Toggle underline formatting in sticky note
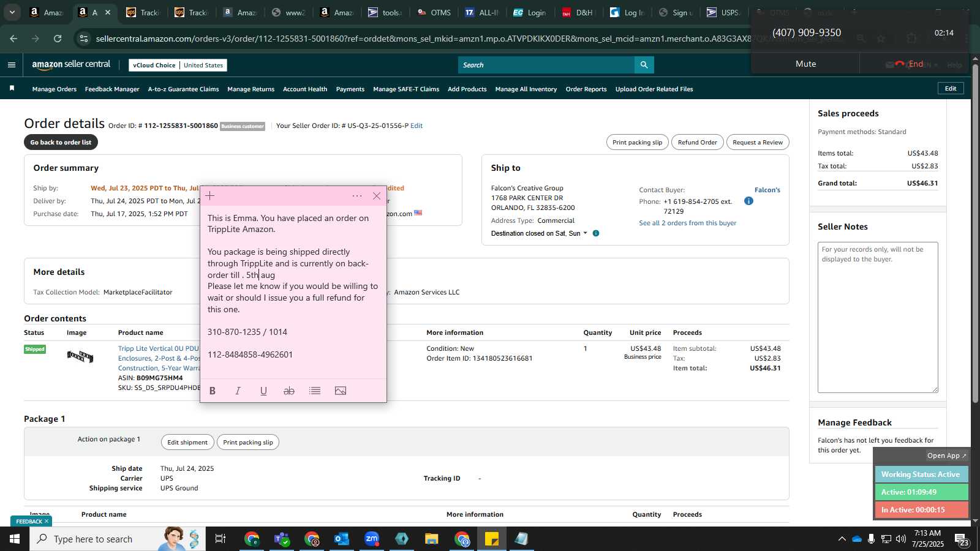Image resolution: width=980 pixels, height=551 pixels. pos(263,391)
